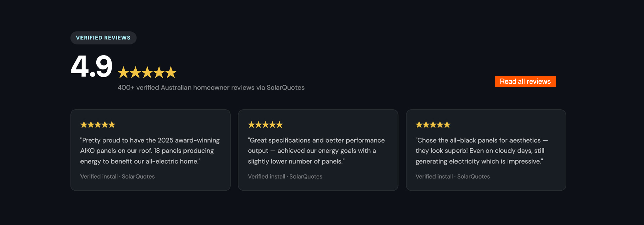Viewport: 644px width, 225px height.
Task: Open the "Pretty proud" AIKO panels review quote
Action: click(x=150, y=151)
